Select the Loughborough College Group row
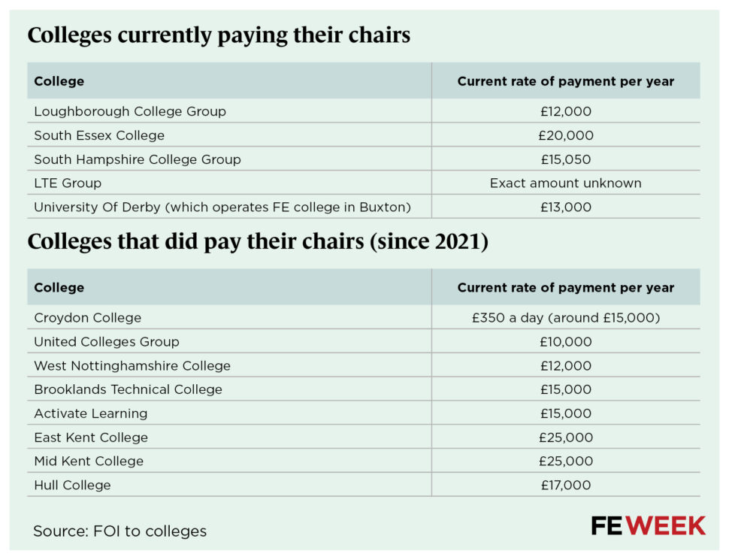This screenshot has width=729, height=560. pyautogui.click(x=130, y=111)
